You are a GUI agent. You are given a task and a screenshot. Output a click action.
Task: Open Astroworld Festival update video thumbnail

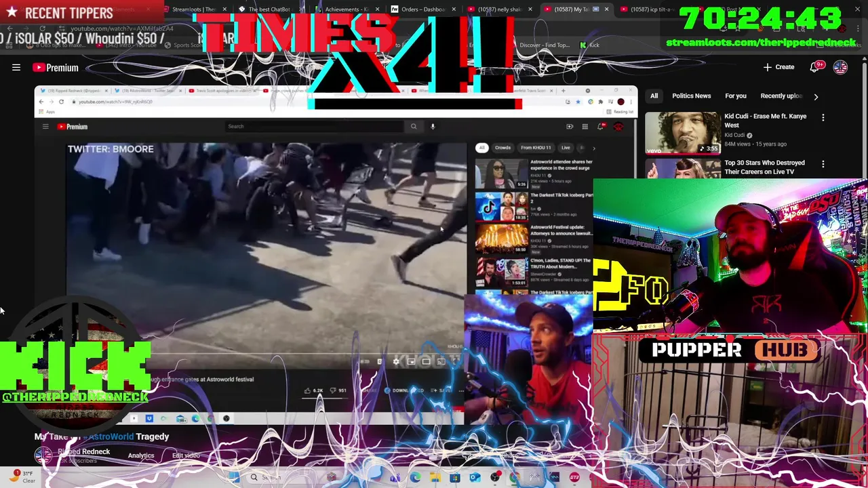501,239
